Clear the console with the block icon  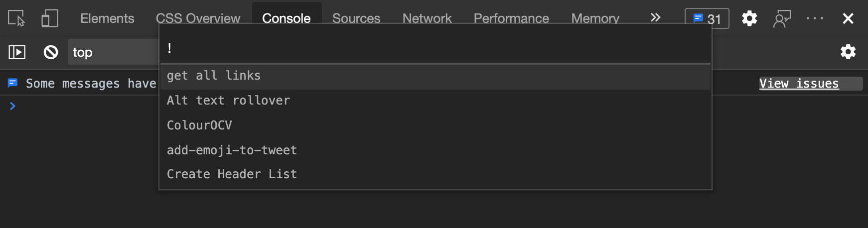pyautogui.click(x=51, y=52)
